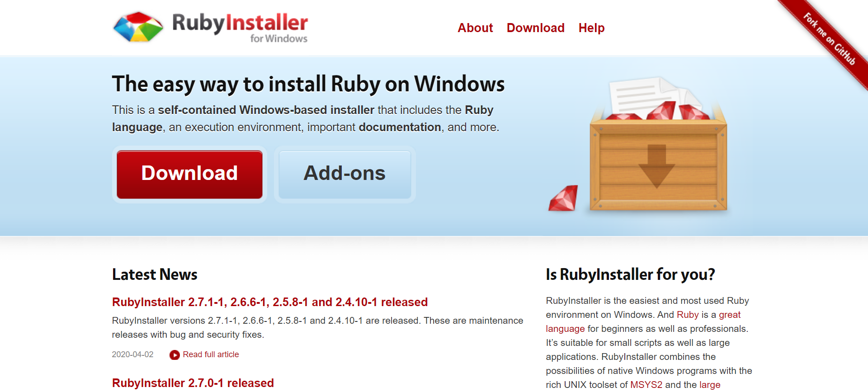
Task: Click the Fork me on GitHub ribbon
Action: pyautogui.click(x=828, y=39)
